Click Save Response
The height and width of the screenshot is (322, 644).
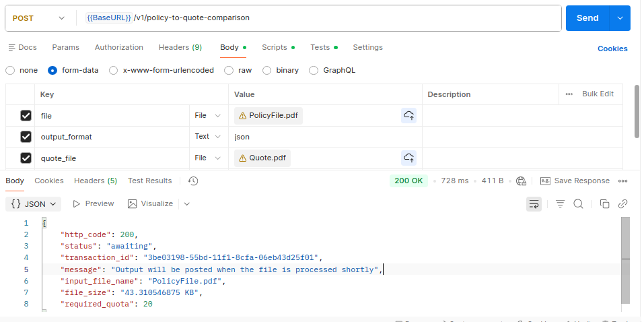pos(575,181)
